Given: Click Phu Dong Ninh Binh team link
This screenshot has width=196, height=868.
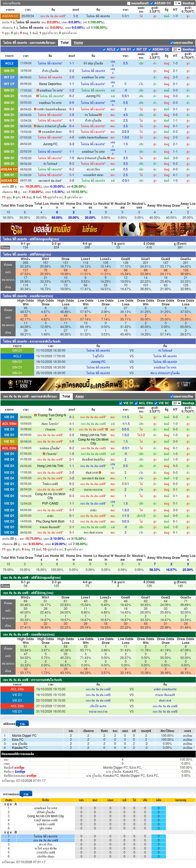Looking at the screenshot, I should [50, 521].
